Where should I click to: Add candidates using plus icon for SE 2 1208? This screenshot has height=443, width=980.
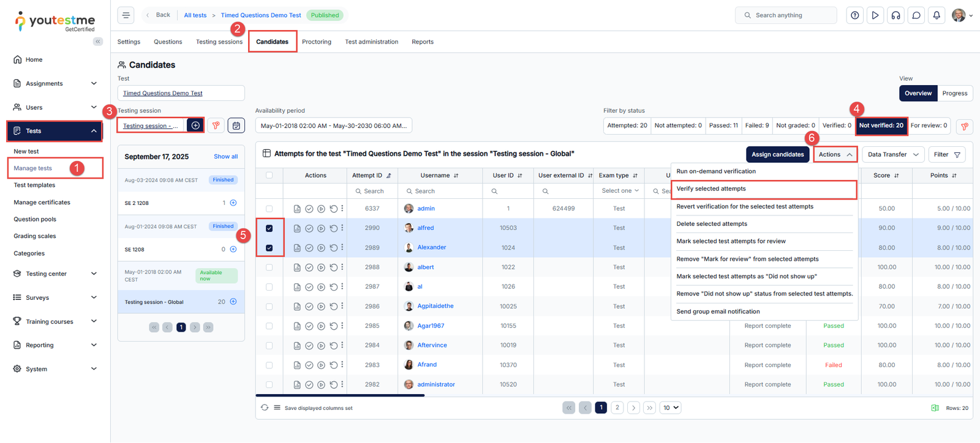233,203
